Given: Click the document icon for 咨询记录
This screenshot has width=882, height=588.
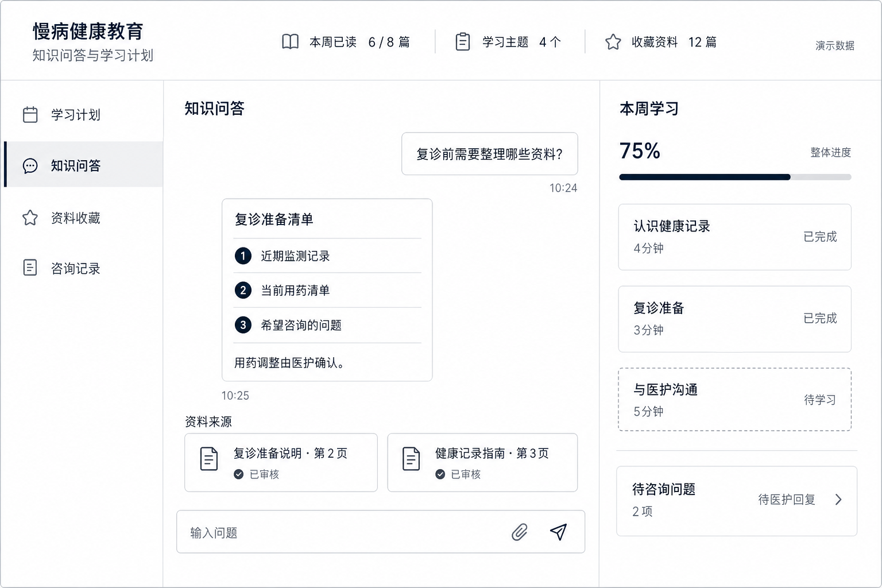Looking at the screenshot, I should tap(30, 268).
